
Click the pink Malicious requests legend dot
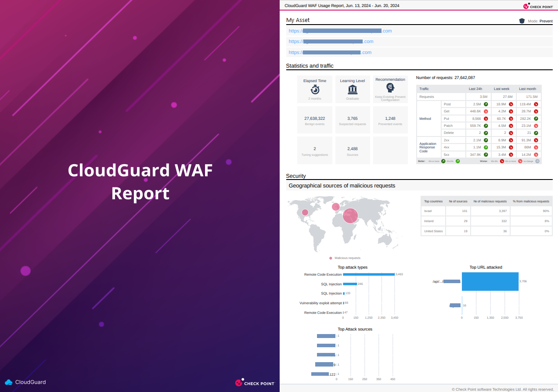(331, 258)
